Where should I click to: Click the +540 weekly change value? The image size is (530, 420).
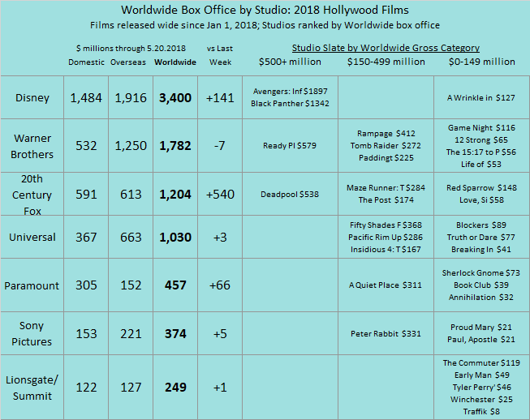pos(220,195)
